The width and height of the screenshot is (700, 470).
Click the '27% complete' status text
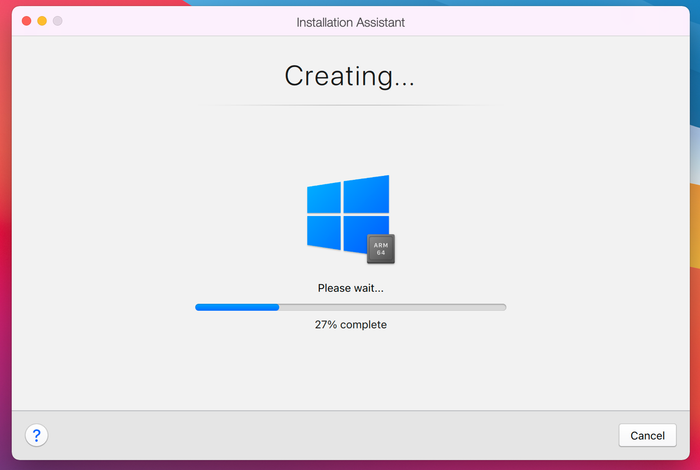(350, 324)
